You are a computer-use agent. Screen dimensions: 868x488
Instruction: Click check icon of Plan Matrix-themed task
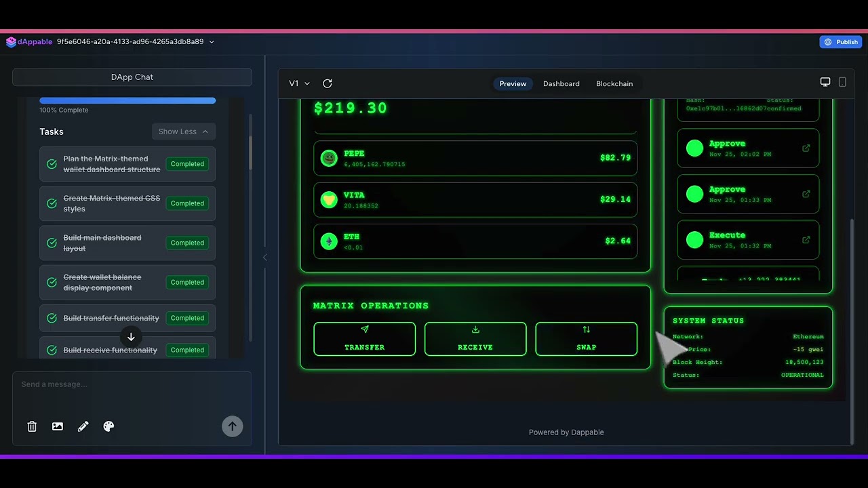tap(52, 164)
